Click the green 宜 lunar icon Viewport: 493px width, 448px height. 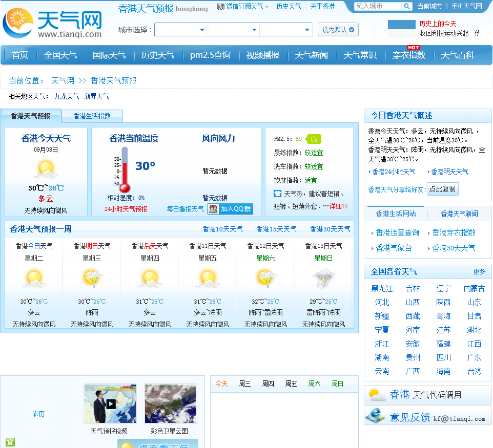coord(10,442)
